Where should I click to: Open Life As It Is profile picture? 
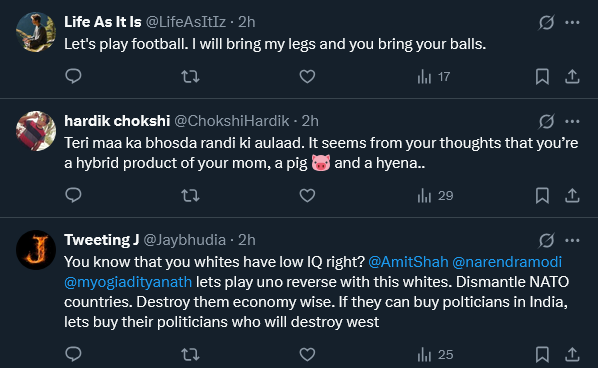pos(36,32)
